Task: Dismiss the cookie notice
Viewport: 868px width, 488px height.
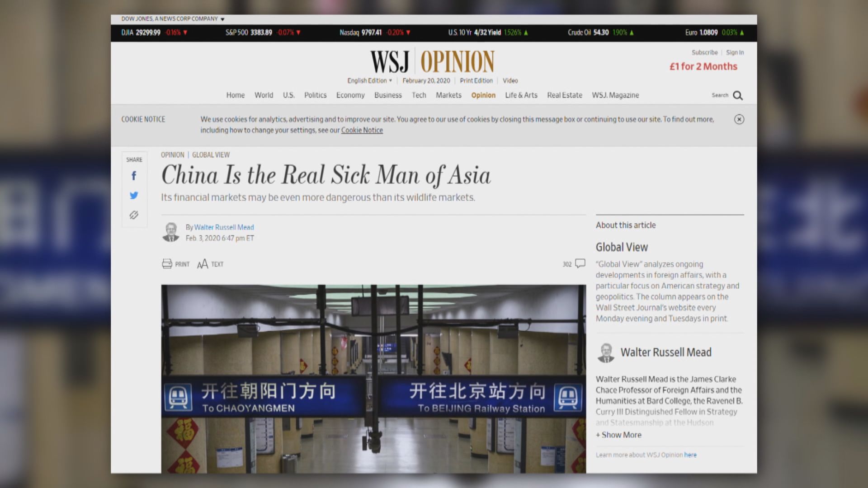Action: [x=739, y=119]
